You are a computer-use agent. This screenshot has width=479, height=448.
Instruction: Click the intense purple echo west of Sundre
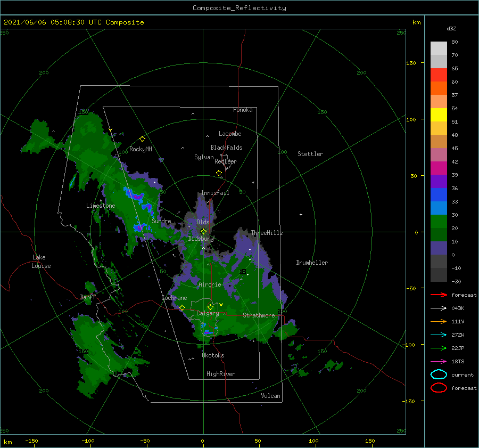pos(139,227)
